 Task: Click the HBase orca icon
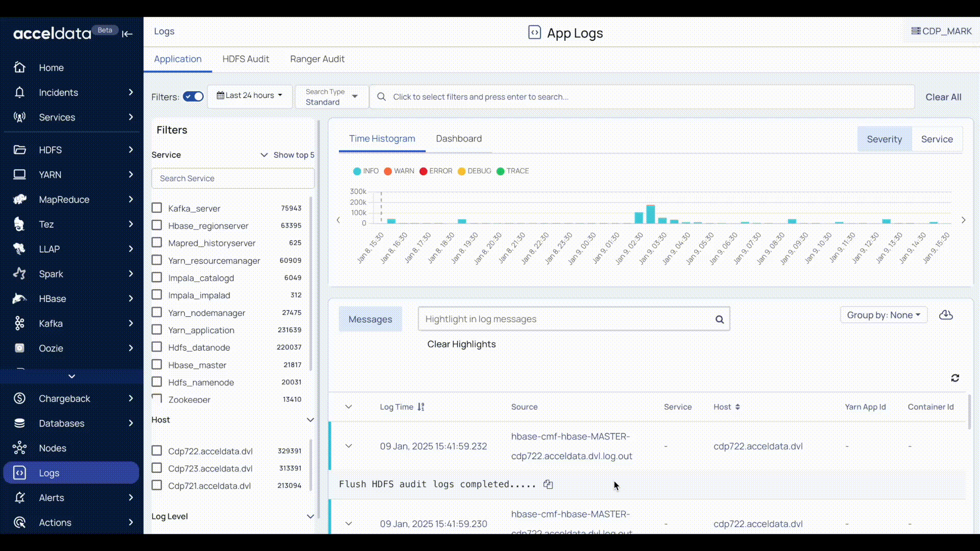pyautogui.click(x=19, y=298)
